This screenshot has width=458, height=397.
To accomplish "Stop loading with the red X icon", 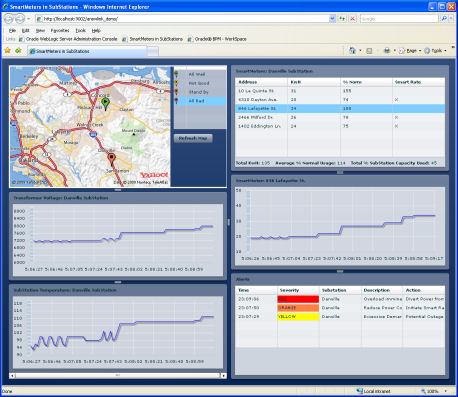I will point(353,19).
